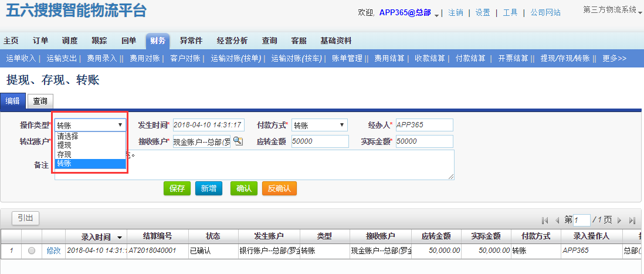Select the radio button in row 1
Screen dimensions: 644x274
32,251
